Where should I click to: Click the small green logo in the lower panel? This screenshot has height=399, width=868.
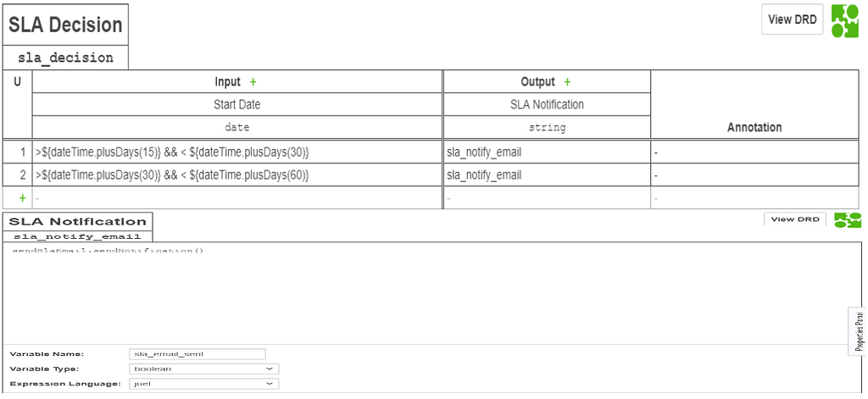[x=847, y=220]
